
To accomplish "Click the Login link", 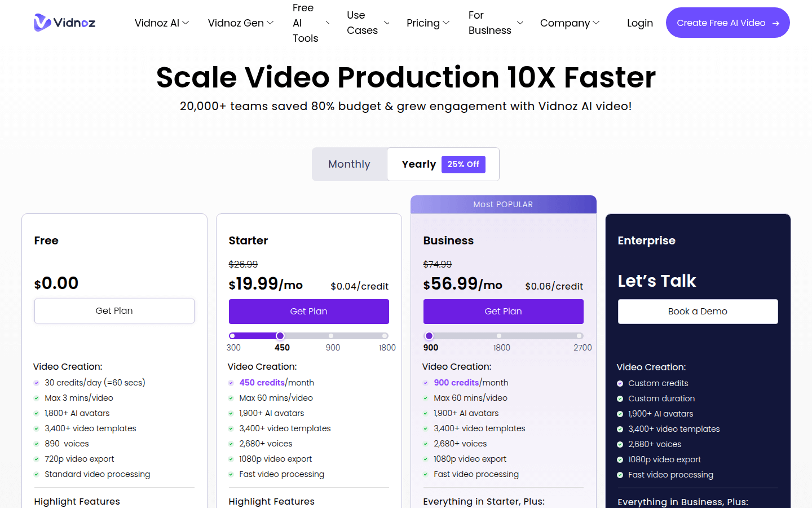I will click(639, 23).
